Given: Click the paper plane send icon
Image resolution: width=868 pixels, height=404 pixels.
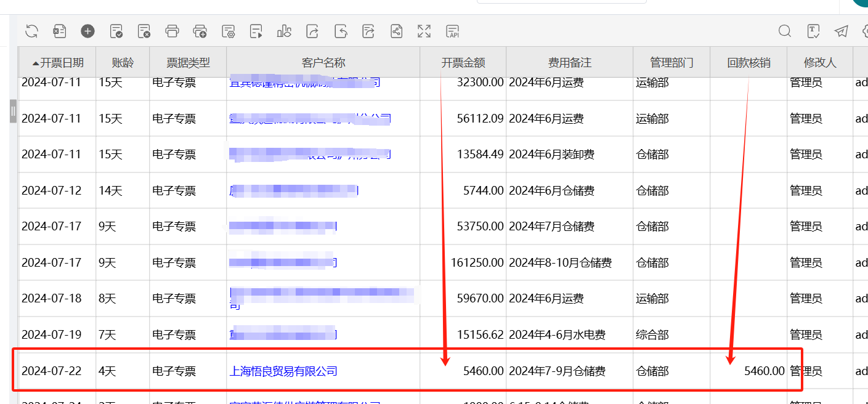Looking at the screenshot, I should 842,31.
